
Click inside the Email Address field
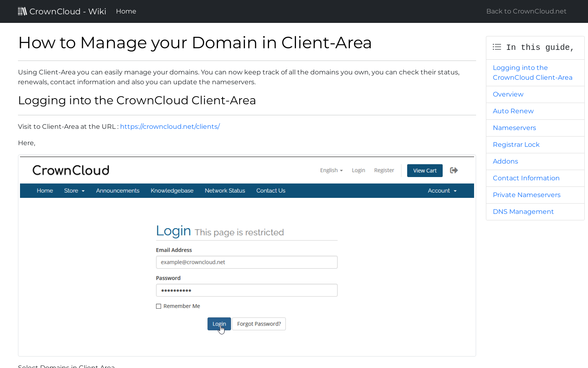[x=247, y=262]
